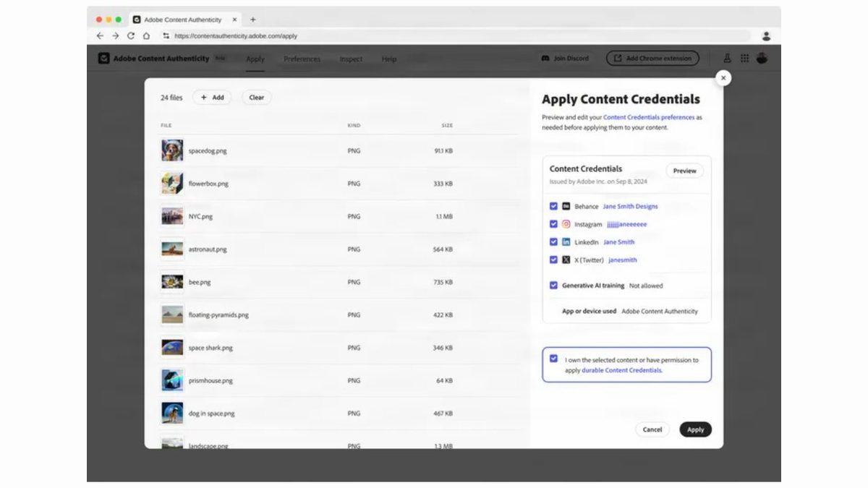This screenshot has height=488, width=868.
Task: Click the Behance icon in Content Credentials
Action: pos(566,206)
